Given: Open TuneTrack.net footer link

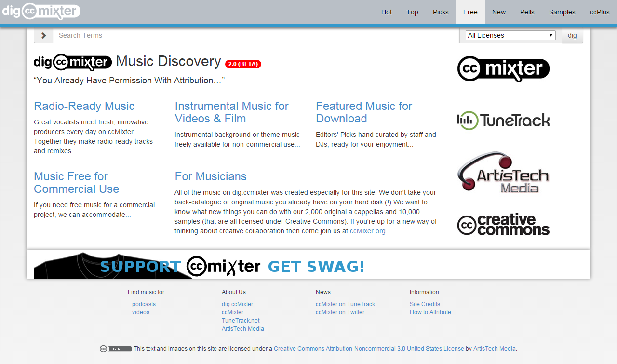Looking at the screenshot, I should click(x=241, y=321).
